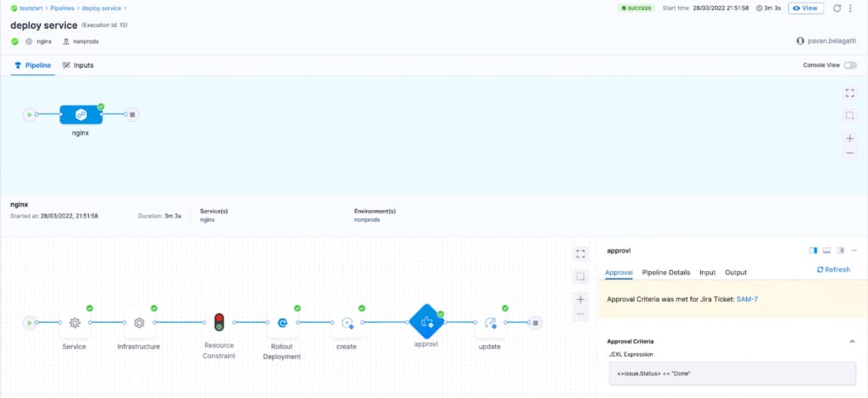The height and width of the screenshot is (398, 868).
Task: Reset the stage canvas view square icon
Action: pos(849,115)
